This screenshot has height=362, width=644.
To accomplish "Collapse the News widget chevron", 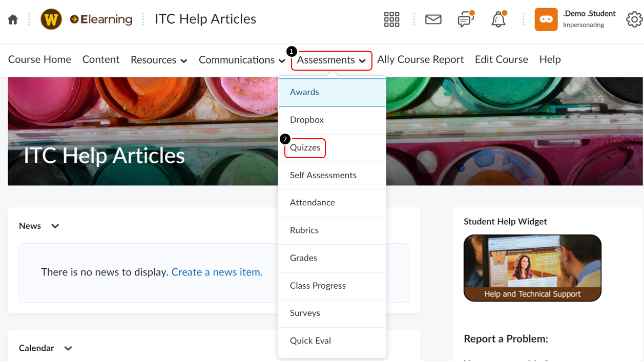I will [x=55, y=226].
